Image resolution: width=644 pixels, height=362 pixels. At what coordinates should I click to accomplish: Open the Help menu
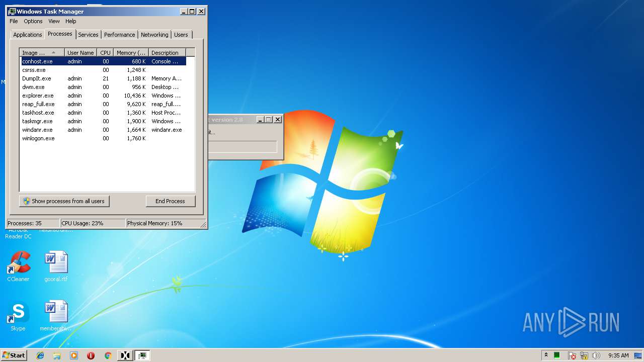pos(71,21)
